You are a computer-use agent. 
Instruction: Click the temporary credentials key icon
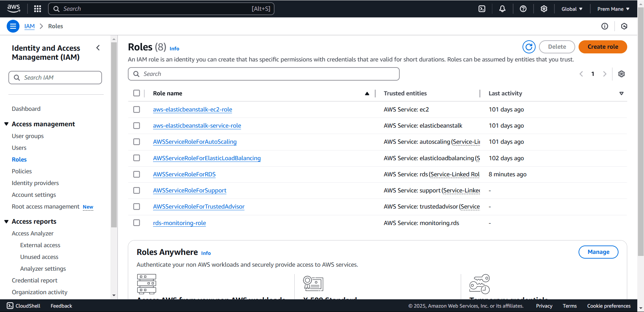(480, 284)
